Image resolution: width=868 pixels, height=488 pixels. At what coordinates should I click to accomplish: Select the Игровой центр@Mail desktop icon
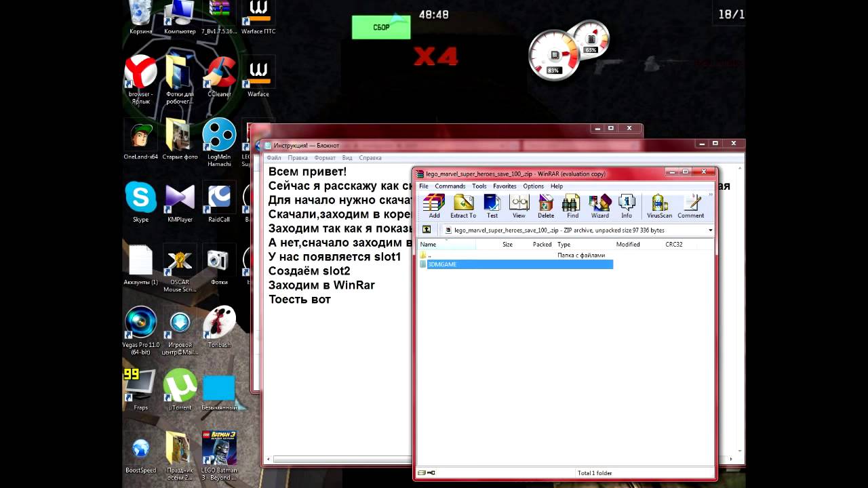click(180, 331)
